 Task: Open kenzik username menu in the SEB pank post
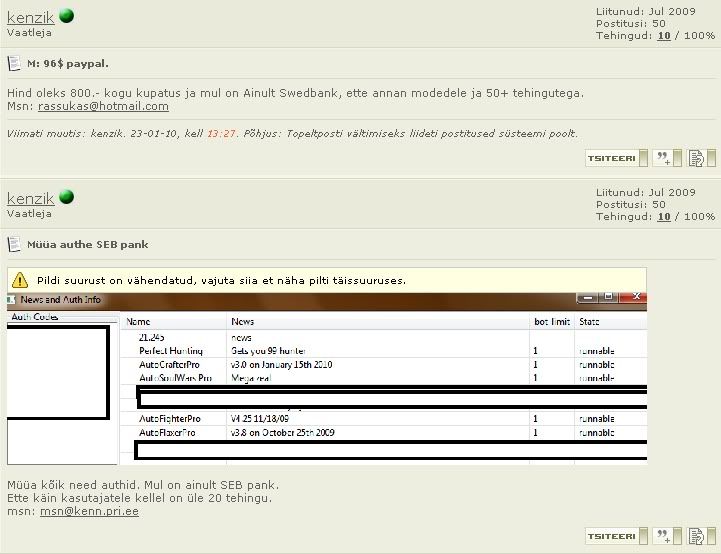pyautogui.click(x=30, y=198)
